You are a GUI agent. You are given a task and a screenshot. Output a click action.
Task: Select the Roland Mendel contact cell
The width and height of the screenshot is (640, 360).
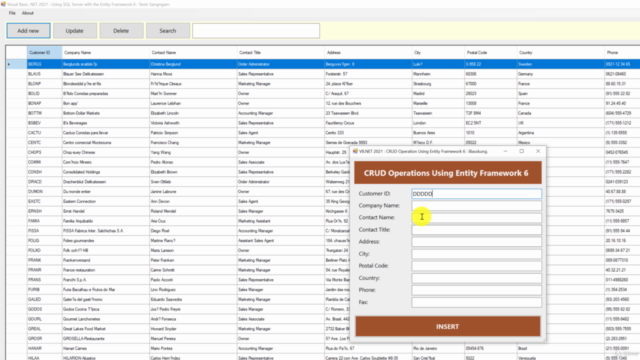193,211
